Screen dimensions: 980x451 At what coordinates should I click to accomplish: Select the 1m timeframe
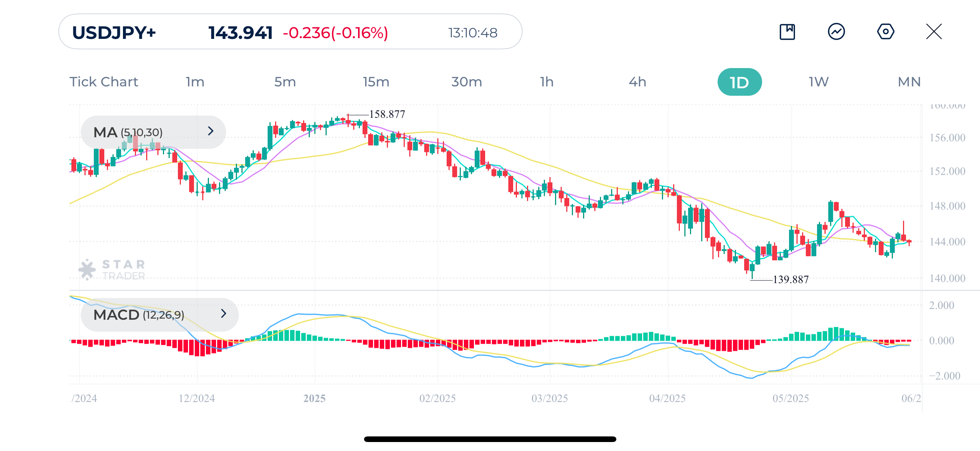(x=195, y=82)
